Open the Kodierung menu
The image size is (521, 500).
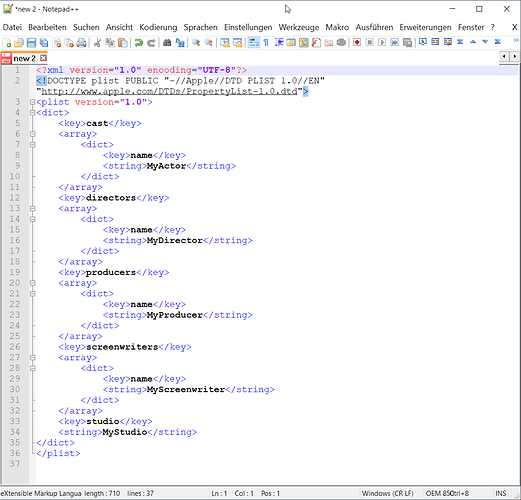click(x=158, y=27)
